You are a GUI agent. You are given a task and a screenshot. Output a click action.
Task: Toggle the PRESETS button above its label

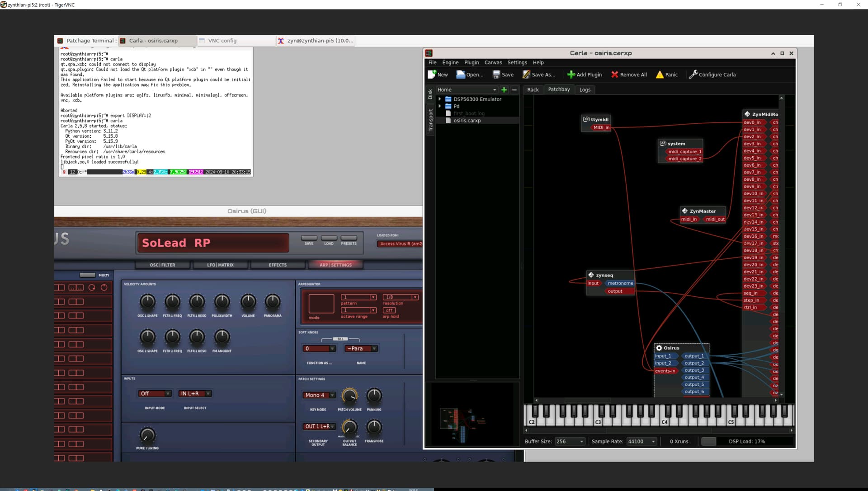(x=349, y=238)
